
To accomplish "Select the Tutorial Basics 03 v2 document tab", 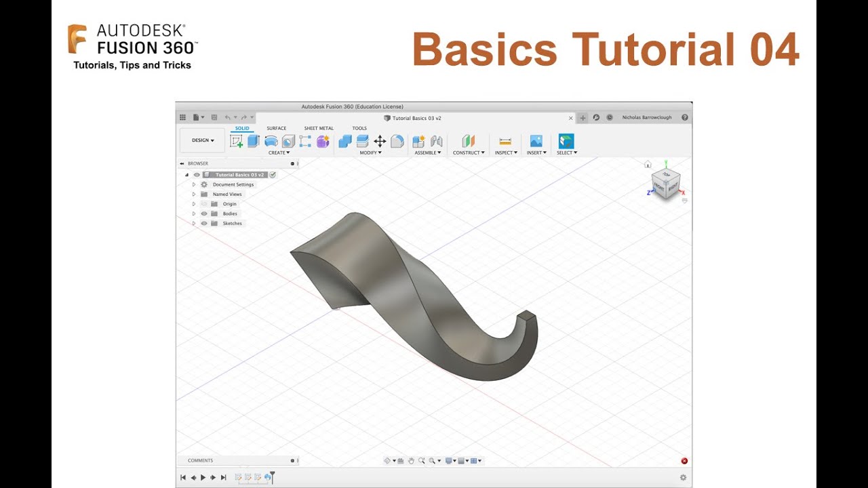I will 412,118.
